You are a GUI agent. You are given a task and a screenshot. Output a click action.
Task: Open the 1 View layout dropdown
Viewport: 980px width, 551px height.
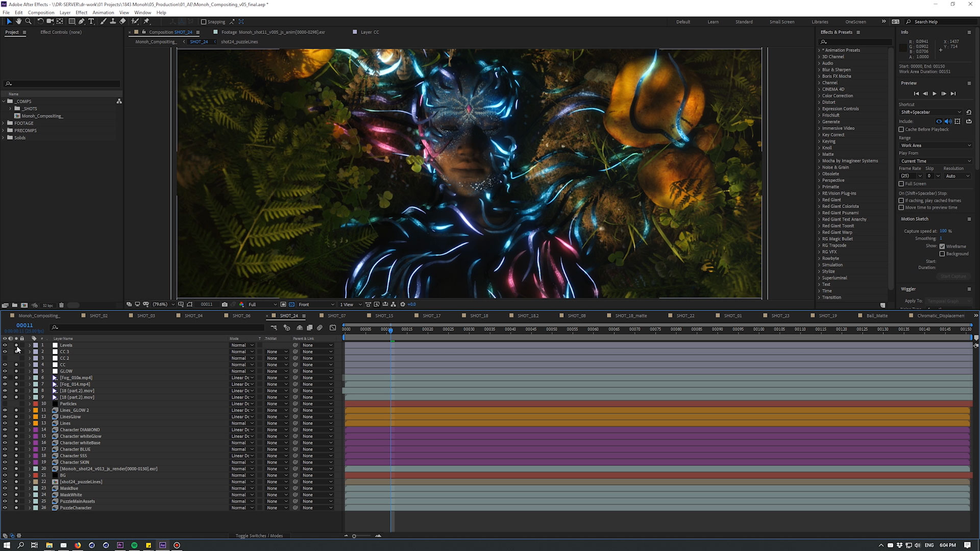coord(351,305)
